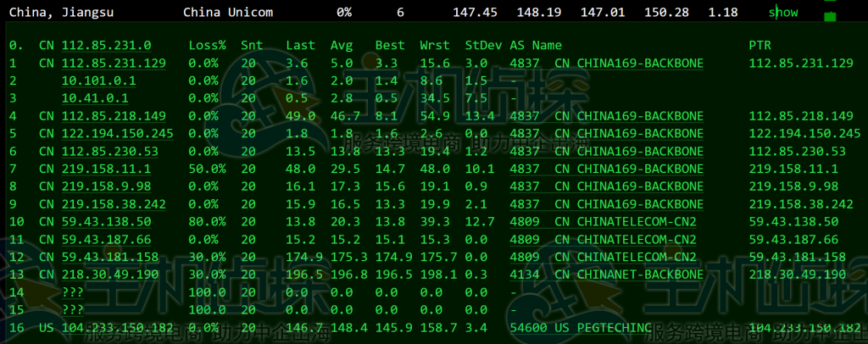This screenshot has height=344, width=868.
Task: Open hop 13 underlined IP 218.30.49.190
Action: [110, 275]
